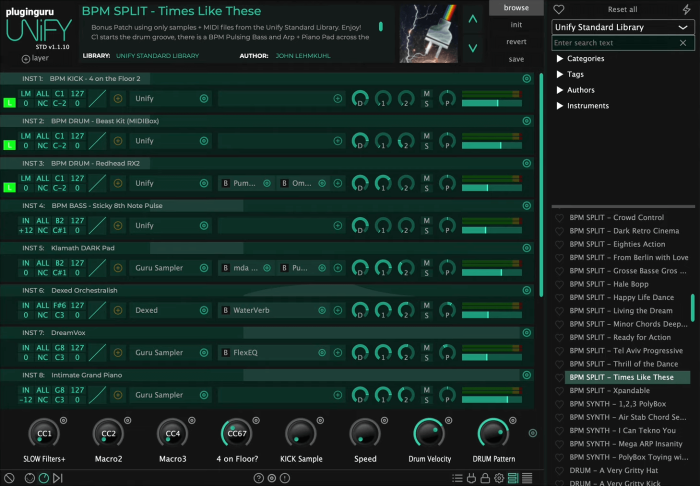Click the link icon beside CC1 knob
The image size is (700, 486).
click(63, 420)
